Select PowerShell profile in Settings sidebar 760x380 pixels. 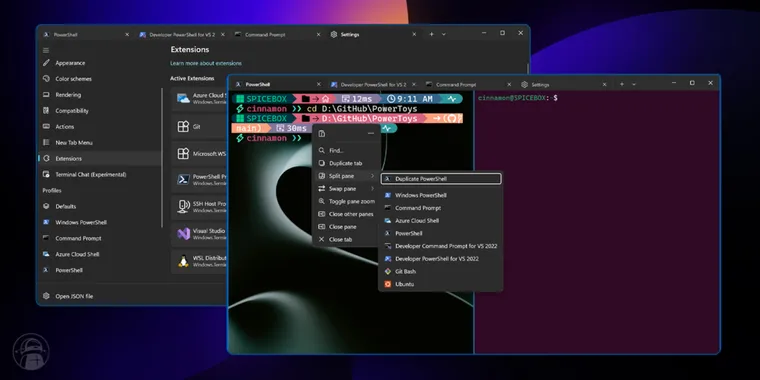pos(100,270)
